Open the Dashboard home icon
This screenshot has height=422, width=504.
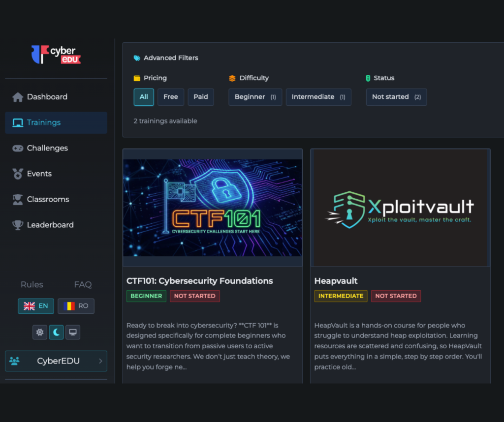coord(18,97)
